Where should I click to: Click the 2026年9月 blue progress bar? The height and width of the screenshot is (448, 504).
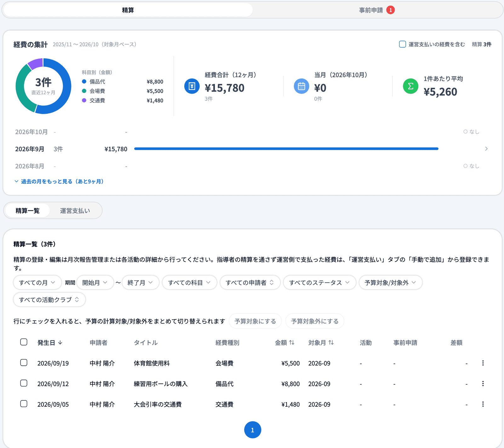point(286,149)
